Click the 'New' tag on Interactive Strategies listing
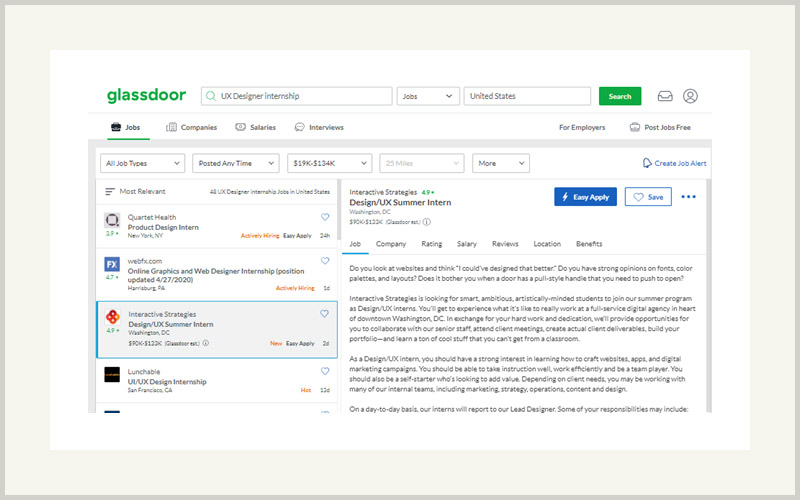This screenshot has width=800, height=500. pos(276,343)
